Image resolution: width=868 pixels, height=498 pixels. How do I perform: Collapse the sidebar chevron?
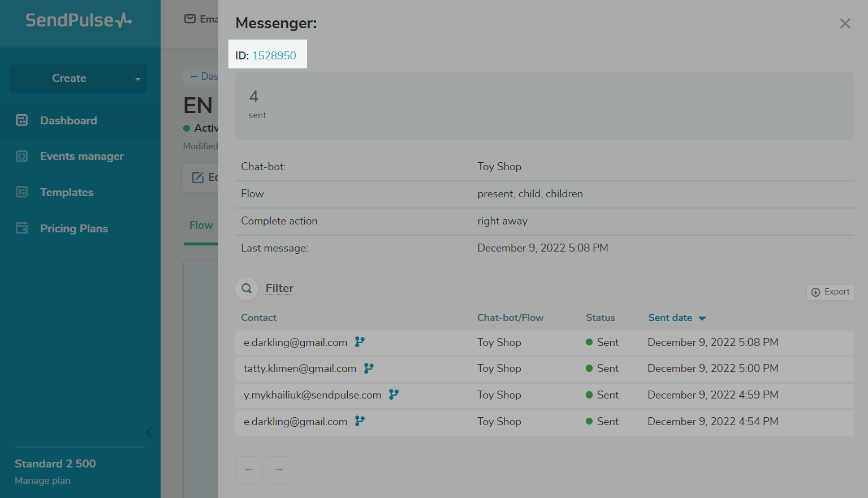pos(149,432)
